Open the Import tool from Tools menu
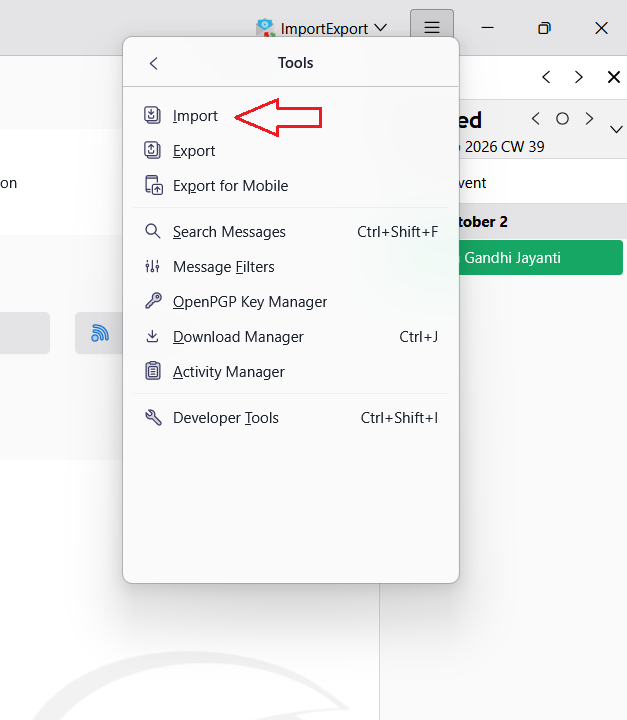Viewport: 627px width, 720px height. point(290,116)
